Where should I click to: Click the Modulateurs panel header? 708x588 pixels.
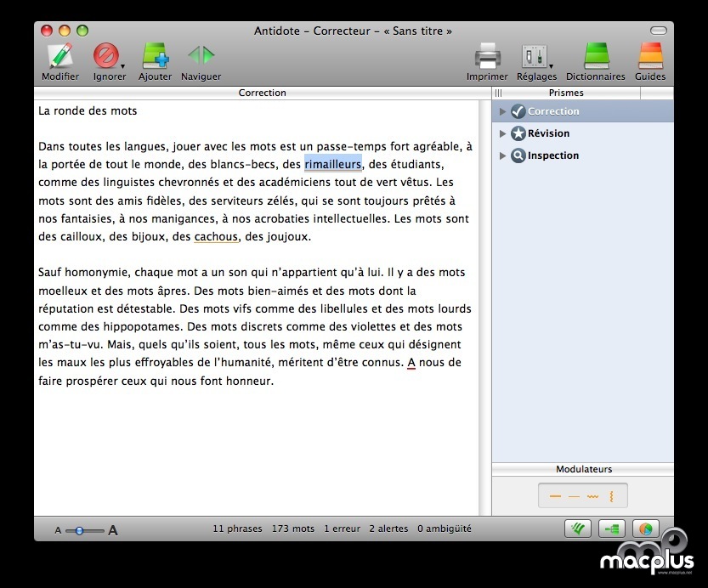pyautogui.click(x=583, y=469)
